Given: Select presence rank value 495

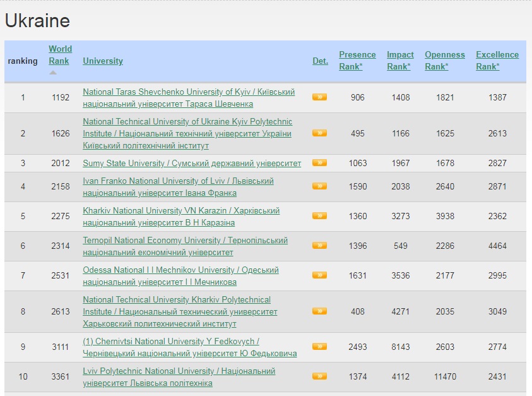Looking at the screenshot, I should click(358, 133).
